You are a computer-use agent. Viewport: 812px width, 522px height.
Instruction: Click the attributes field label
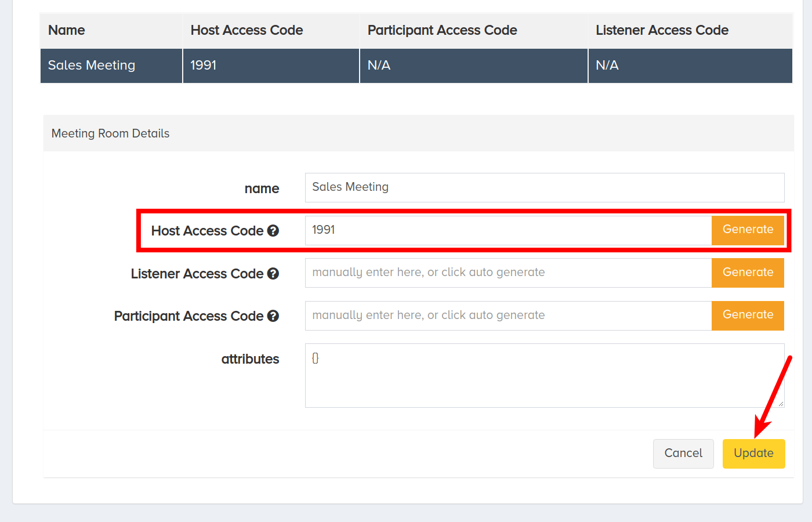tap(250, 359)
